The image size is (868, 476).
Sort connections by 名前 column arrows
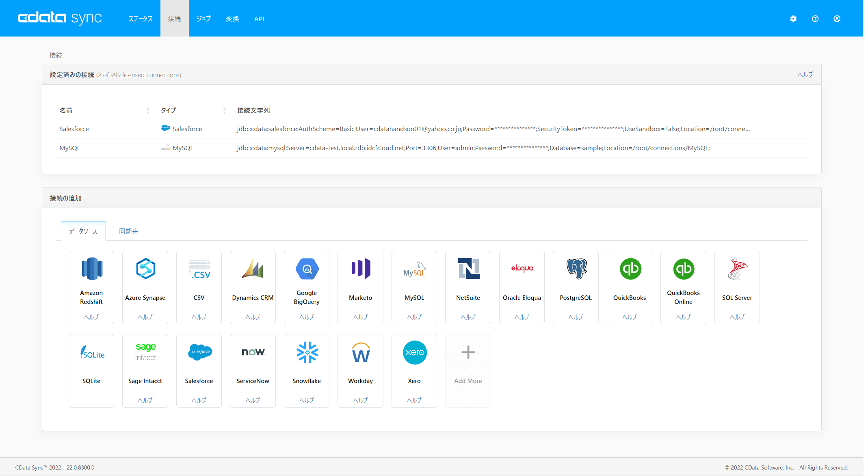point(148,110)
